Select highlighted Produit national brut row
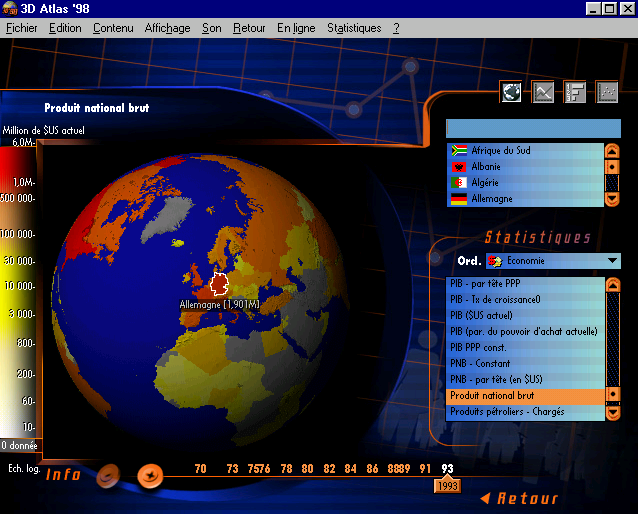 pyautogui.click(x=525, y=396)
